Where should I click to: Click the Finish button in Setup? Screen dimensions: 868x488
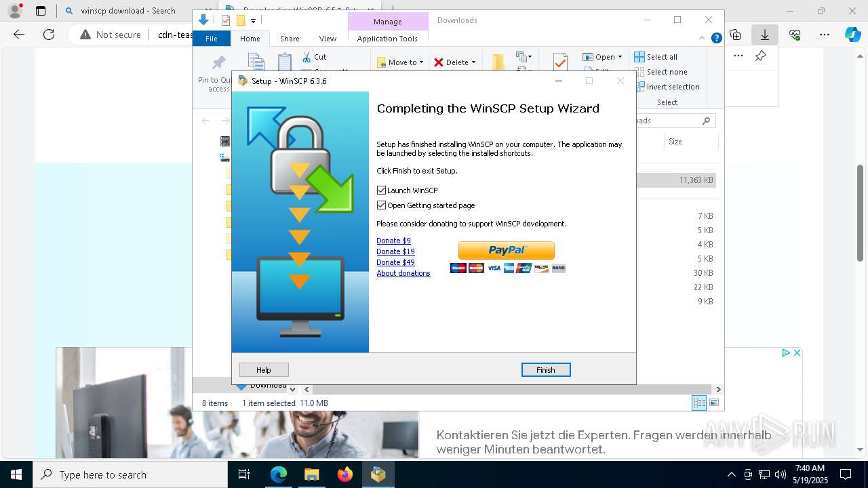(546, 370)
